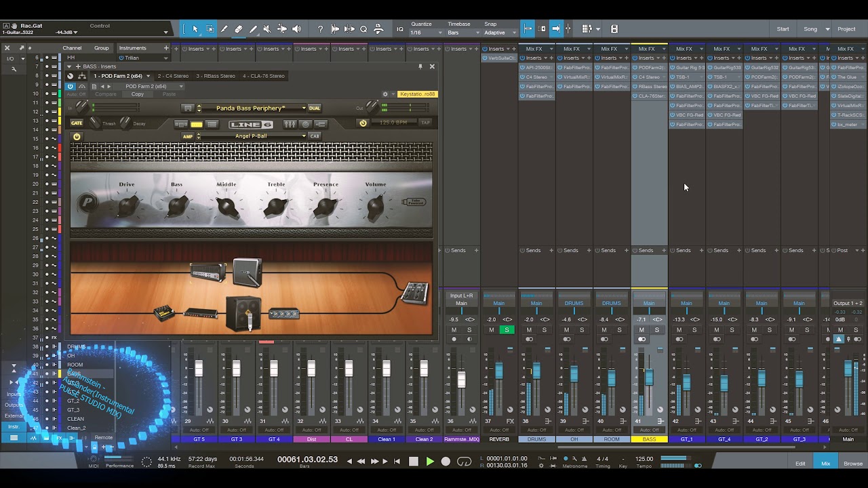This screenshot has width=868, height=488.
Task: Click the amp Volume knob
Action: [376, 205]
